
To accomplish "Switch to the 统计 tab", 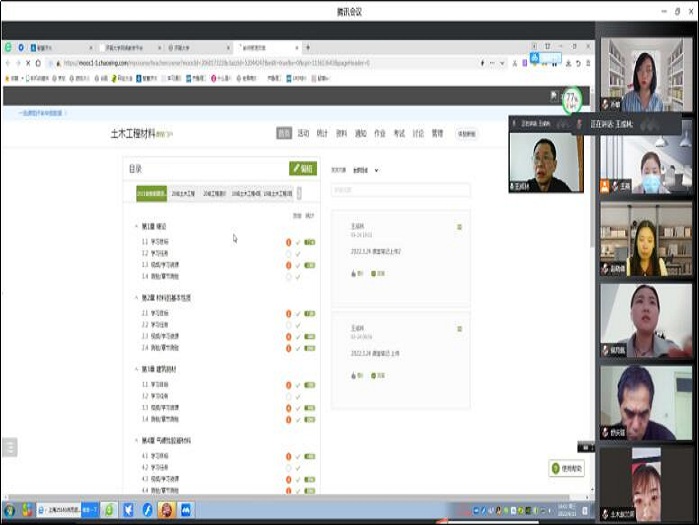I will click(x=322, y=133).
